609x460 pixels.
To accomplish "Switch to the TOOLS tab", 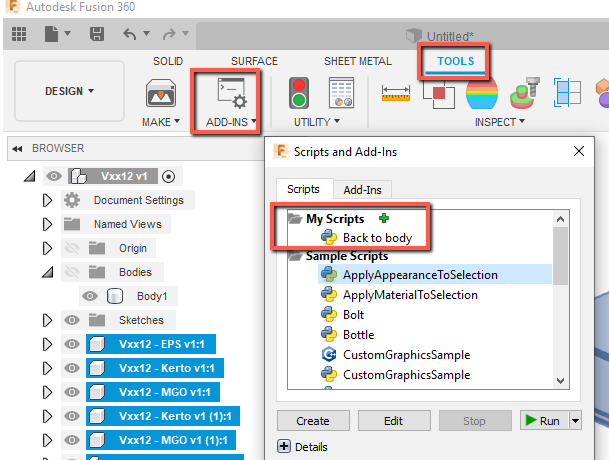I will [456, 61].
